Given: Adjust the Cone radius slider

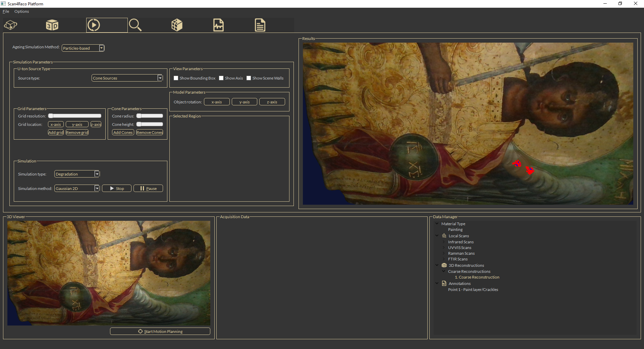Looking at the screenshot, I should pyautogui.click(x=150, y=116).
